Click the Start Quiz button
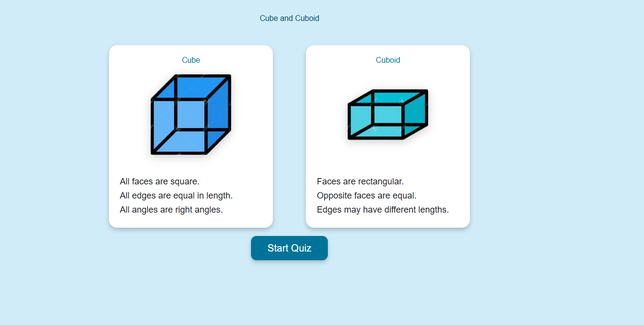This screenshot has width=644, height=325. 289,248
